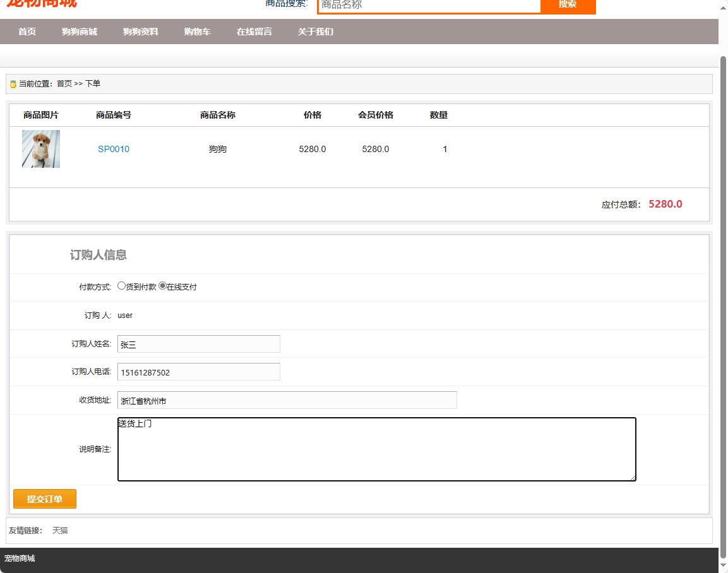Image resolution: width=728 pixels, height=573 pixels.
Task: Click 首页 in the breadcrumb trail
Action: click(66, 83)
